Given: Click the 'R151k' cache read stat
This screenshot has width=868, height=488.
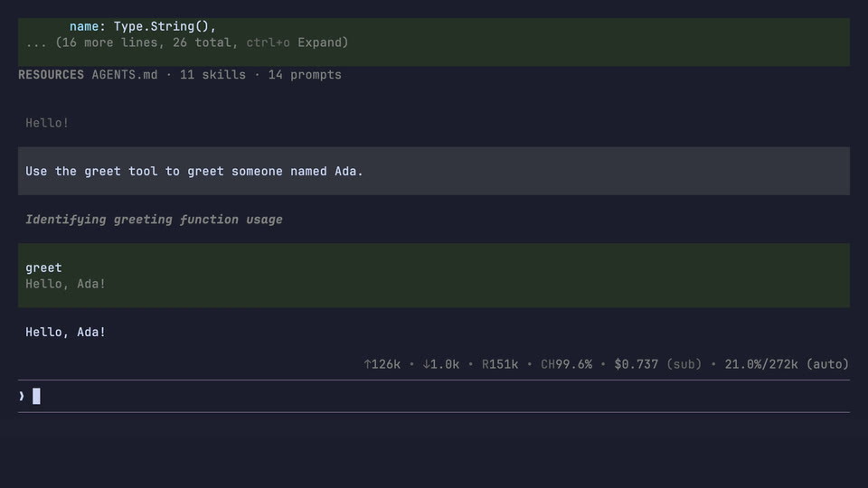Looking at the screenshot, I should click(500, 364).
